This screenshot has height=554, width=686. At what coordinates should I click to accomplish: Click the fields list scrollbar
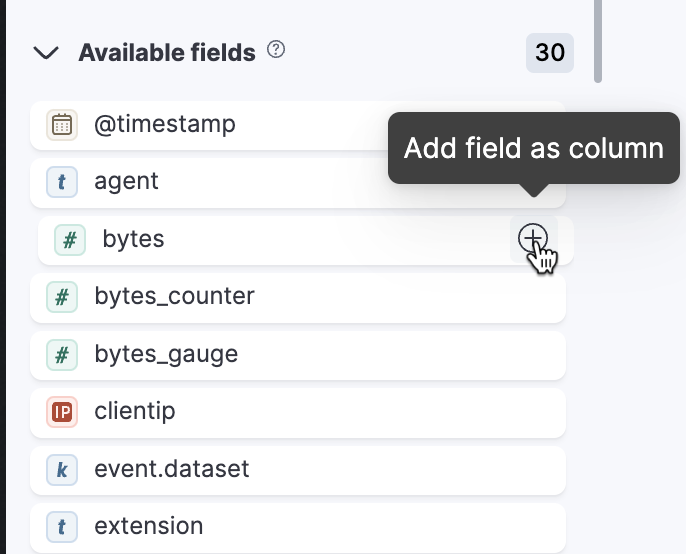tap(598, 41)
